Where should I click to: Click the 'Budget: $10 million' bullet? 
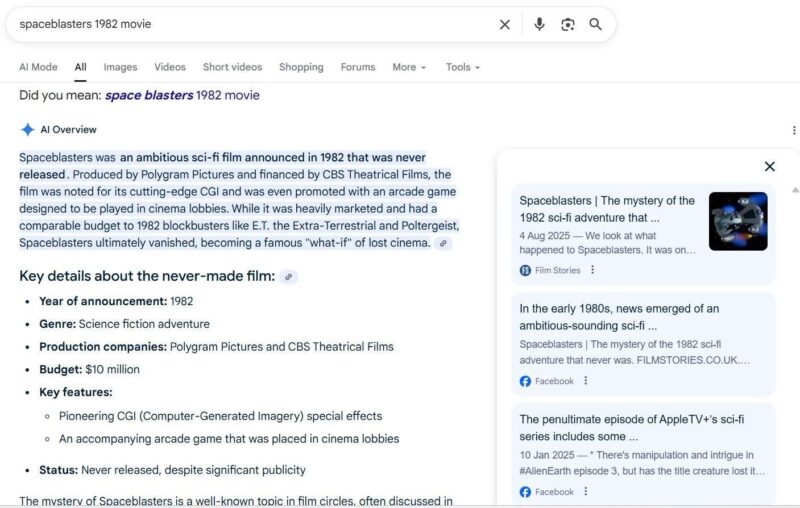pyautogui.click(x=89, y=369)
